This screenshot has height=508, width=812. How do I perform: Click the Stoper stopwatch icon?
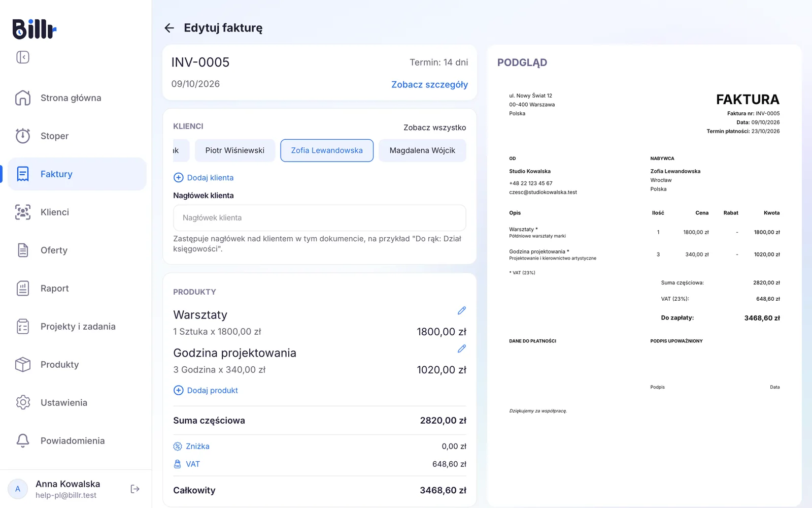[23, 136]
